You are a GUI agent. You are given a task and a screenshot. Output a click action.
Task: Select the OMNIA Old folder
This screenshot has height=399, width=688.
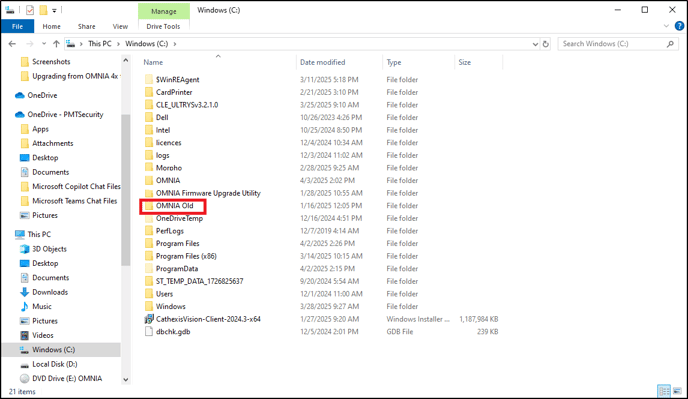click(174, 205)
